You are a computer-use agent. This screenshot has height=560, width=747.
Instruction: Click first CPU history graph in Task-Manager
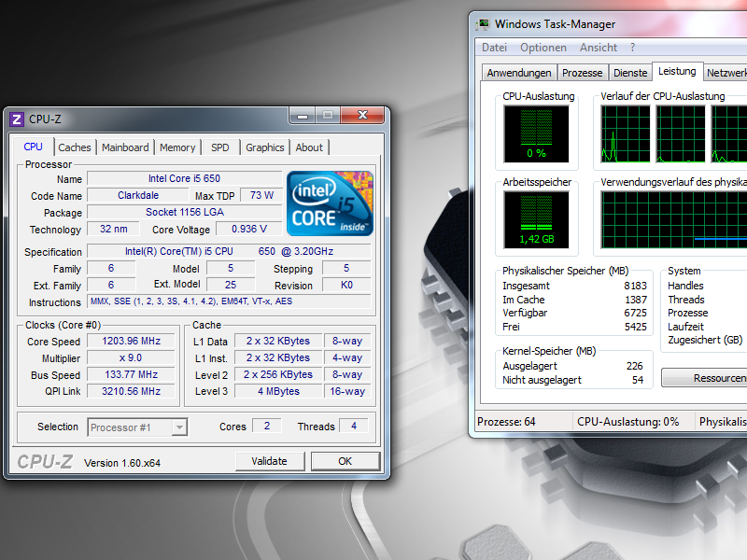tap(626, 133)
